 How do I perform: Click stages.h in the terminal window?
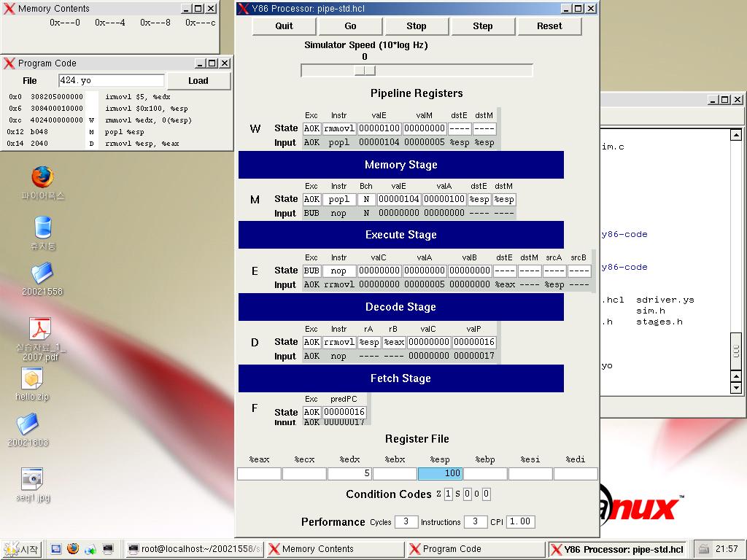click(x=659, y=322)
